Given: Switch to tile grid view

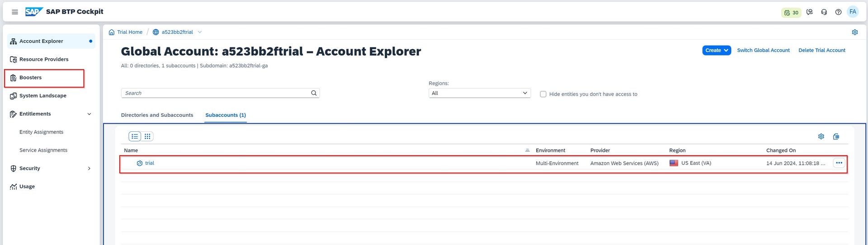Looking at the screenshot, I should [147, 136].
